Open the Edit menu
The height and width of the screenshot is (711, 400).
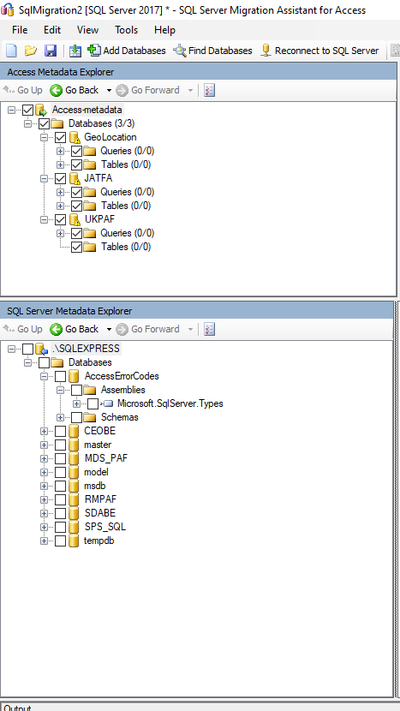(52, 30)
